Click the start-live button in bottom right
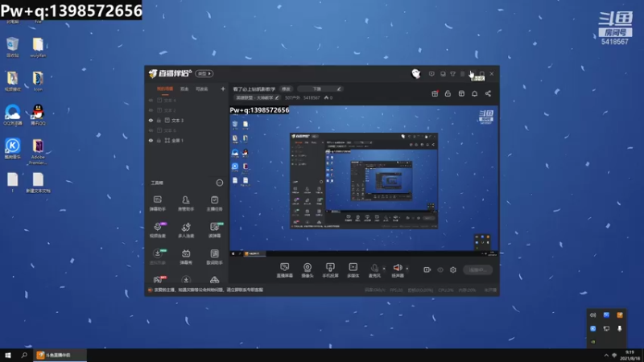This screenshot has width=644, height=362. [x=478, y=269]
